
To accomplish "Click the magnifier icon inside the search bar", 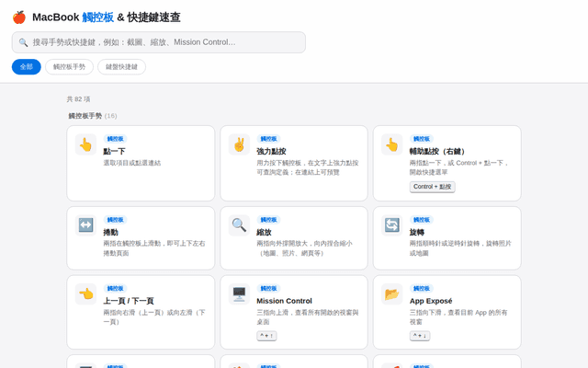I will [x=23, y=42].
